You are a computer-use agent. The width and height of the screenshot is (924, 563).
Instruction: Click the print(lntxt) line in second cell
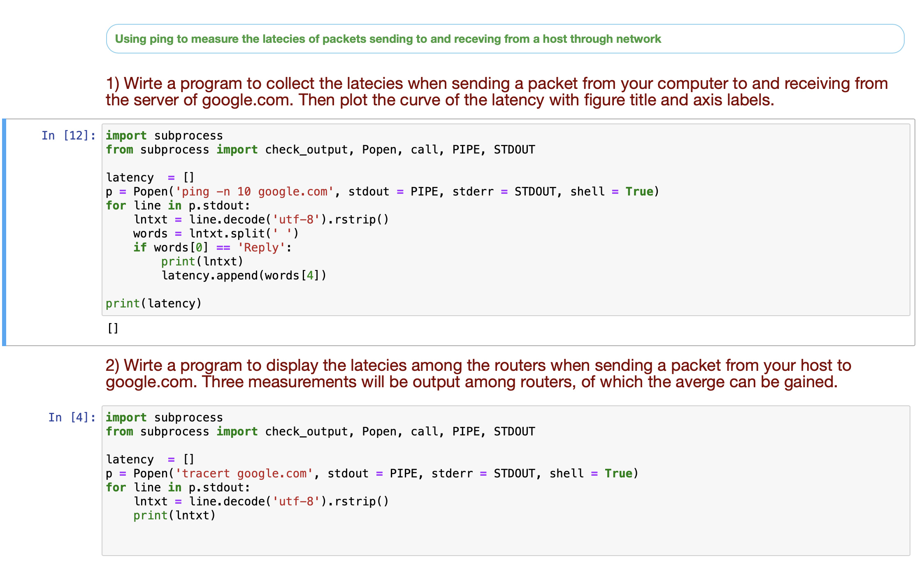[x=174, y=515]
